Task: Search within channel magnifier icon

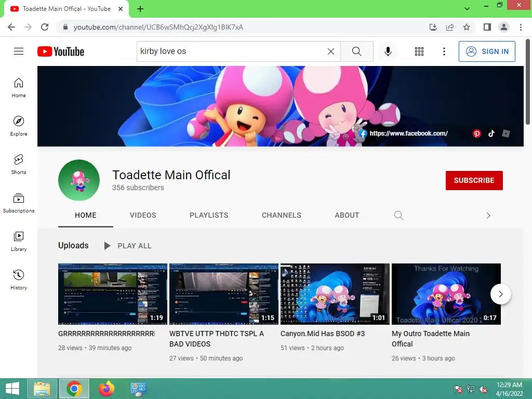Action: (398, 216)
